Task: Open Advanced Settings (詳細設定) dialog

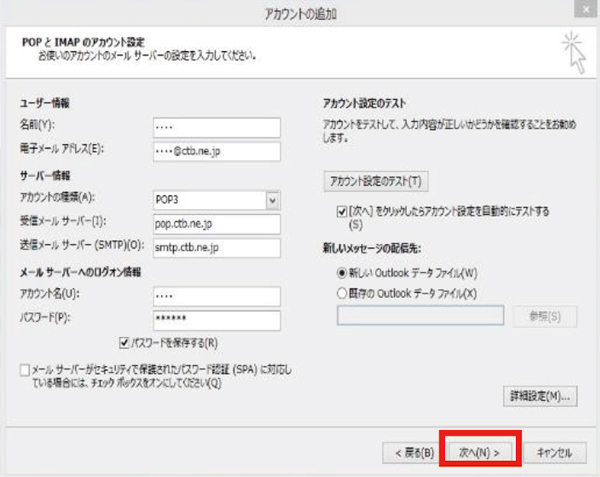Action: 539,397
